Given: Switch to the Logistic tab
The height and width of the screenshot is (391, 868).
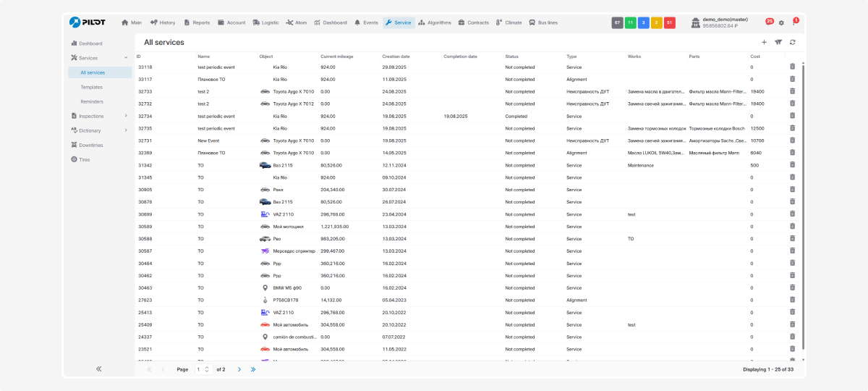Looking at the screenshot, I should pyautogui.click(x=265, y=22).
